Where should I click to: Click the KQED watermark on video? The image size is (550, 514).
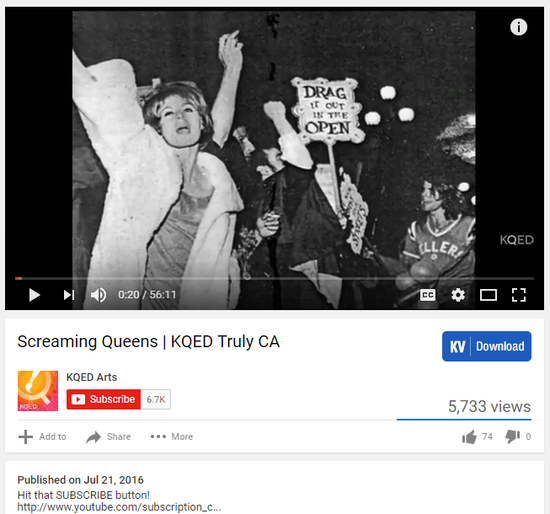(x=516, y=240)
